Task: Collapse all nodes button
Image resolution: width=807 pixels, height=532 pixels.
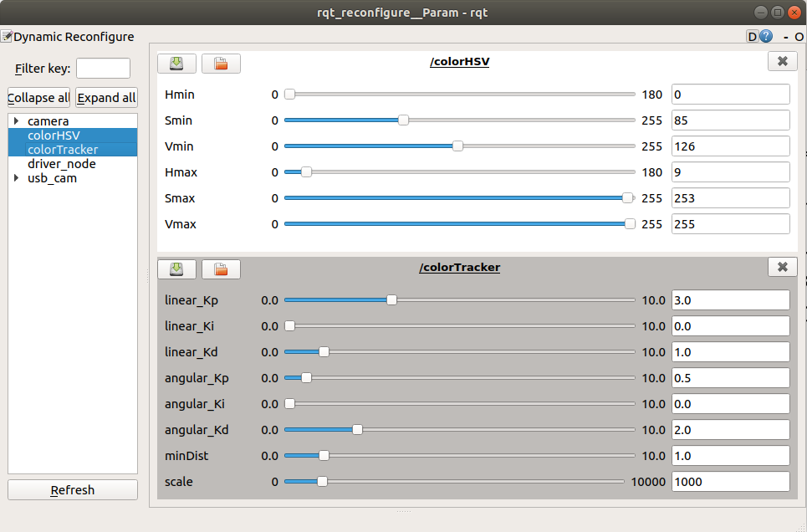Action: 38,97
